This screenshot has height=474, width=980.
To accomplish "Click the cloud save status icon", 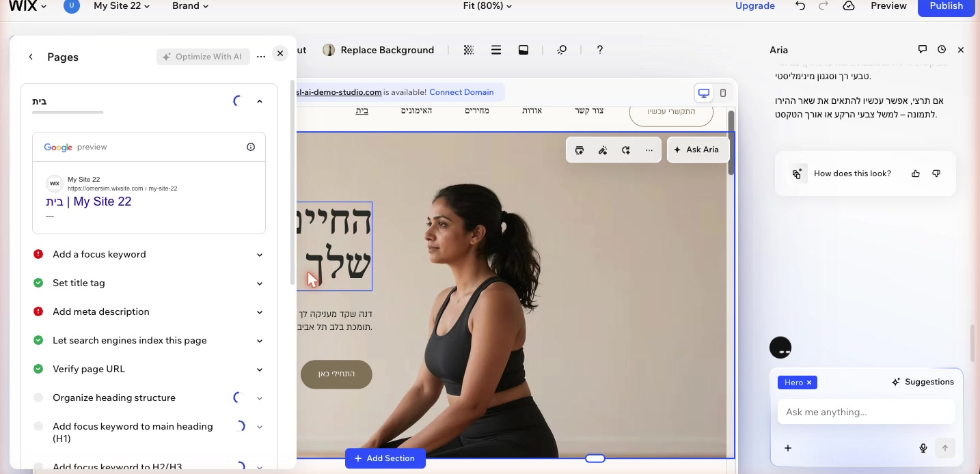I will coord(849,6).
